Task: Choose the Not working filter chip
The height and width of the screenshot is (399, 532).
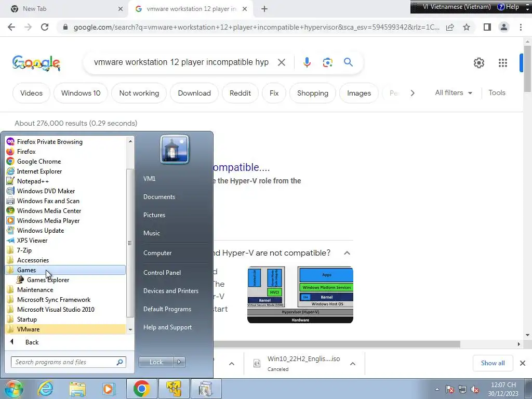Action: [x=139, y=93]
